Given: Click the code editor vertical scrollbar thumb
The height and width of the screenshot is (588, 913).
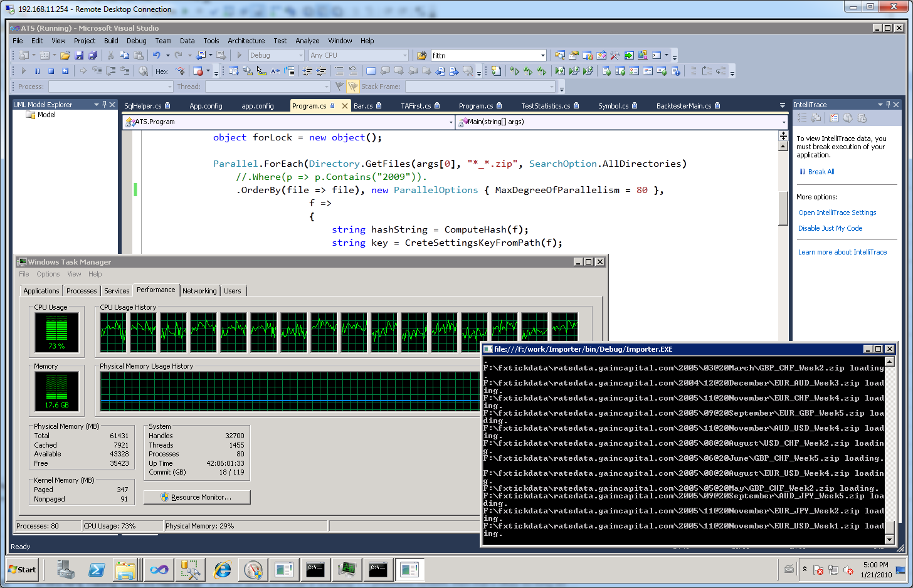Looking at the screenshot, I should pyautogui.click(x=783, y=207).
